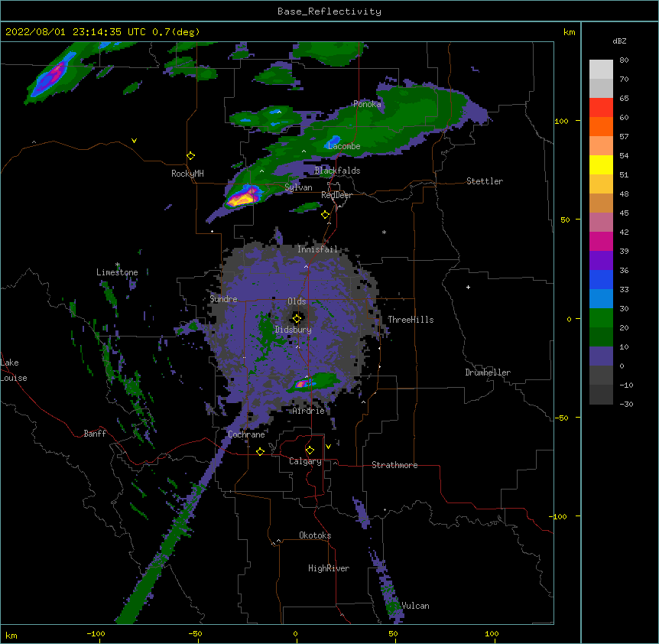Click the Strathmore label
This screenshot has height=644, width=659.
[394, 465]
